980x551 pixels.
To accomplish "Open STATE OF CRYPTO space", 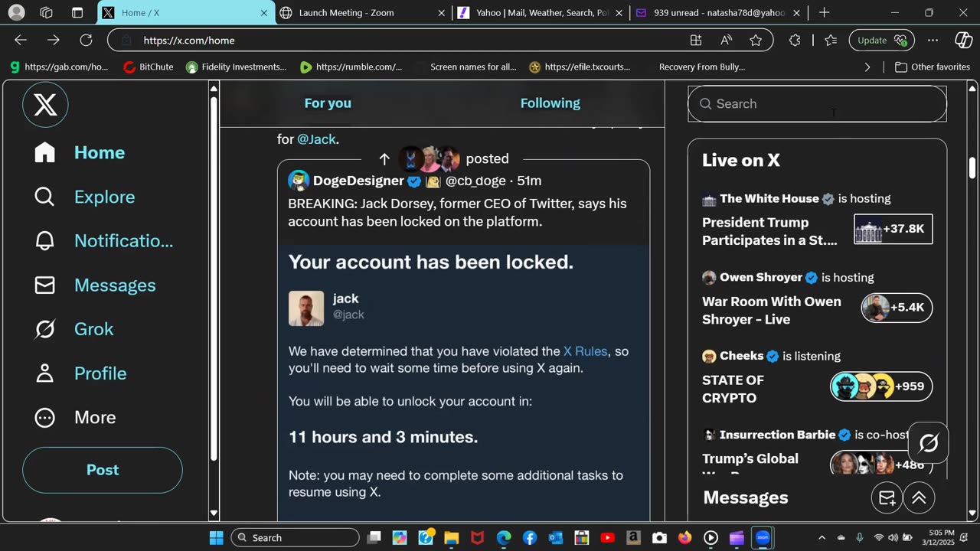I will 733,389.
